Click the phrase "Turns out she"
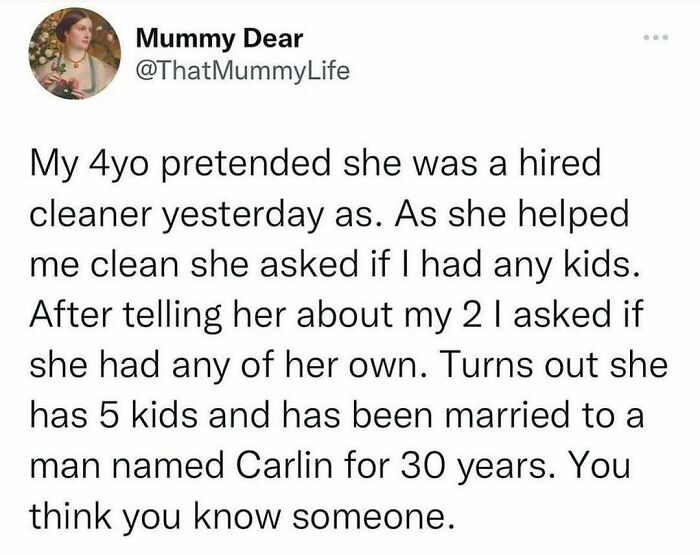This screenshot has height=555, width=700. pos(555,364)
